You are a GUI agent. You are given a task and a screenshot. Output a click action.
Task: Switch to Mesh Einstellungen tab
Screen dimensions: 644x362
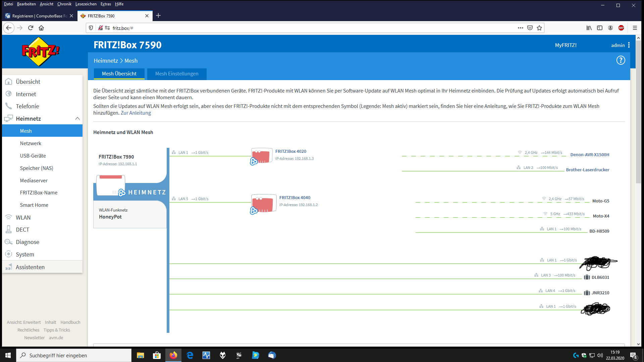(177, 74)
